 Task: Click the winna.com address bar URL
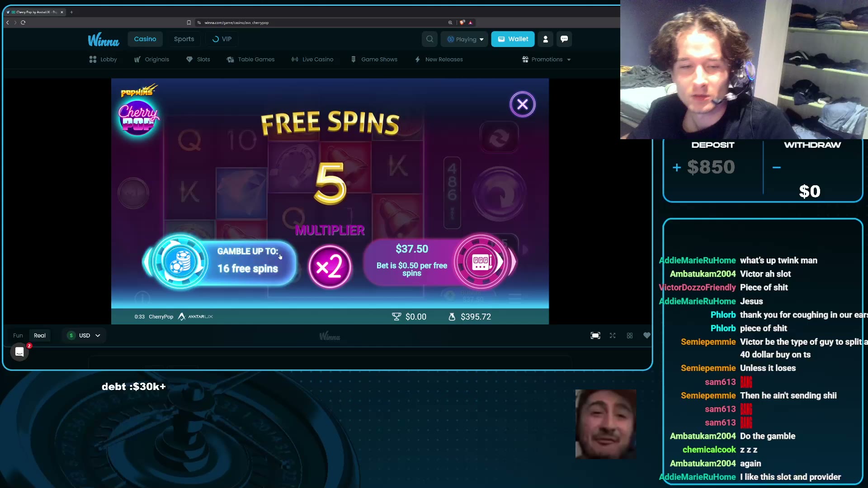click(x=236, y=23)
